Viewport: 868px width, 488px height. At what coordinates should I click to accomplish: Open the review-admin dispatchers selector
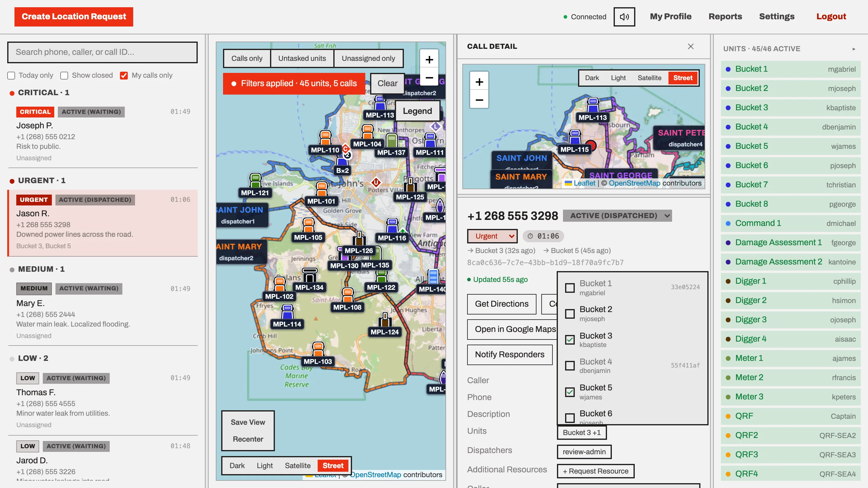coord(584,452)
